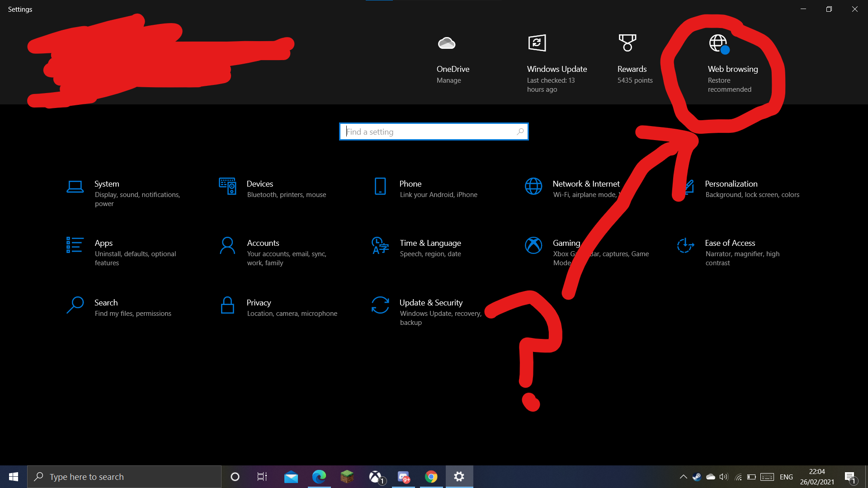Open the Rewards medal icon
The height and width of the screenshot is (488, 868).
tap(627, 43)
